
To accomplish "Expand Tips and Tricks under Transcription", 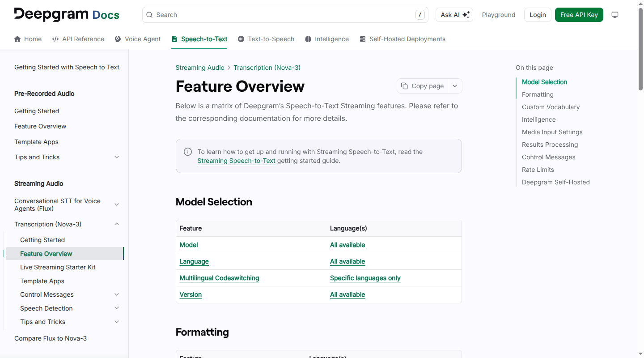I will [x=117, y=322].
